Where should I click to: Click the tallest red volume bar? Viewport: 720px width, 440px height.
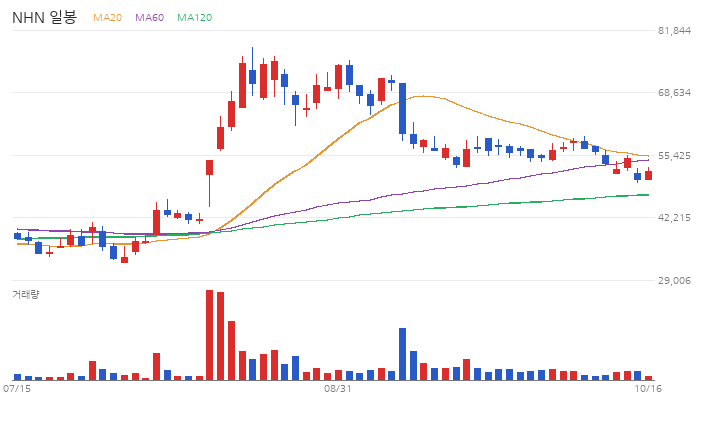209,335
